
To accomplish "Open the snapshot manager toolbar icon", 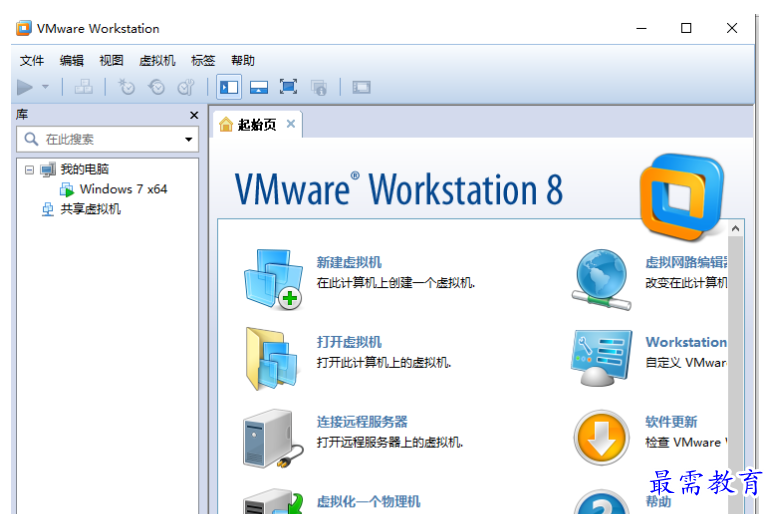I will point(186,88).
